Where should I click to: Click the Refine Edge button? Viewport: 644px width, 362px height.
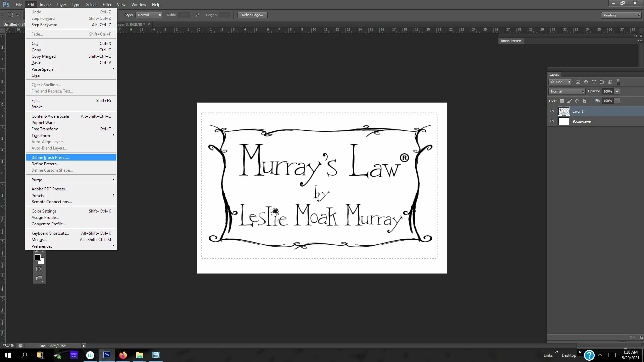pos(252,15)
